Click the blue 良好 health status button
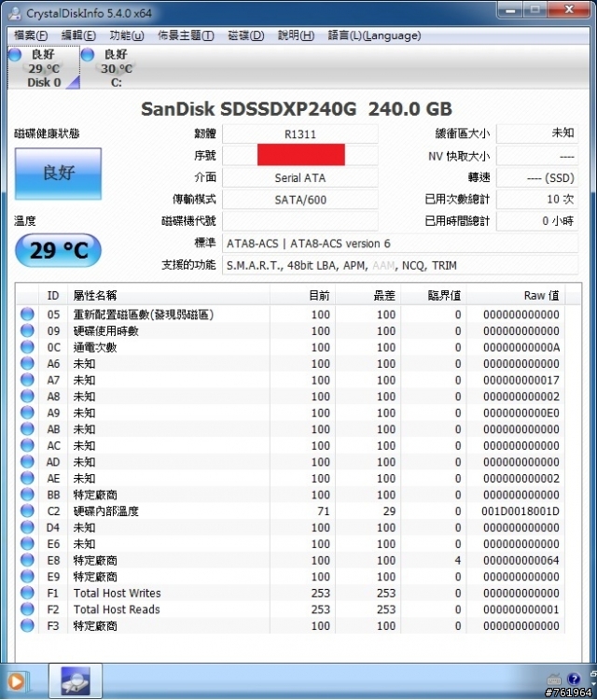The height and width of the screenshot is (700, 597). (x=58, y=174)
